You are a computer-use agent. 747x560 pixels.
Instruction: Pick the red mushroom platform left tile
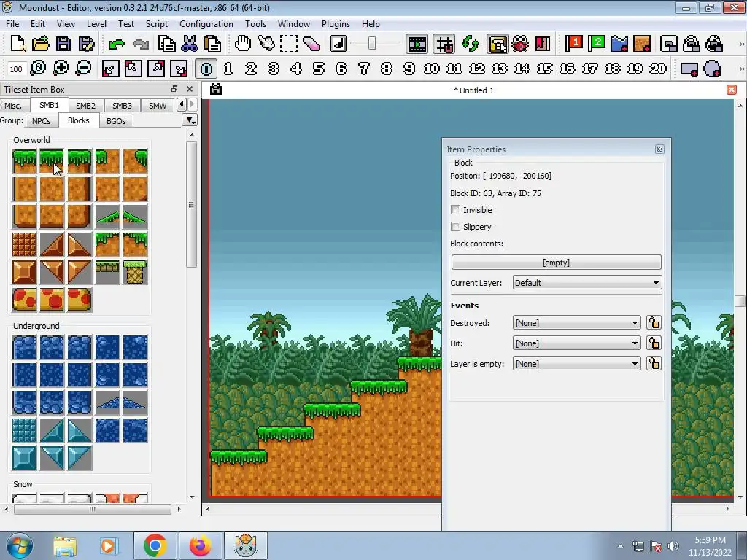24,300
